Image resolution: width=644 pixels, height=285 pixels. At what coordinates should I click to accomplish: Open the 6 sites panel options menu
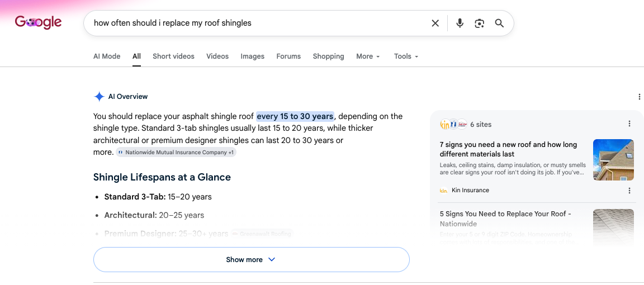point(629,123)
